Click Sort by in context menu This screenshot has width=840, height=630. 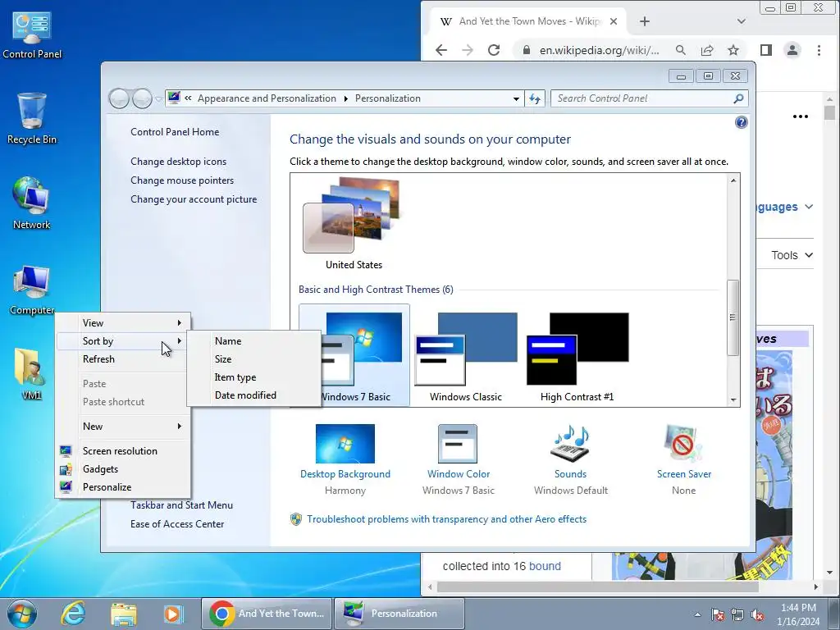coord(123,340)
